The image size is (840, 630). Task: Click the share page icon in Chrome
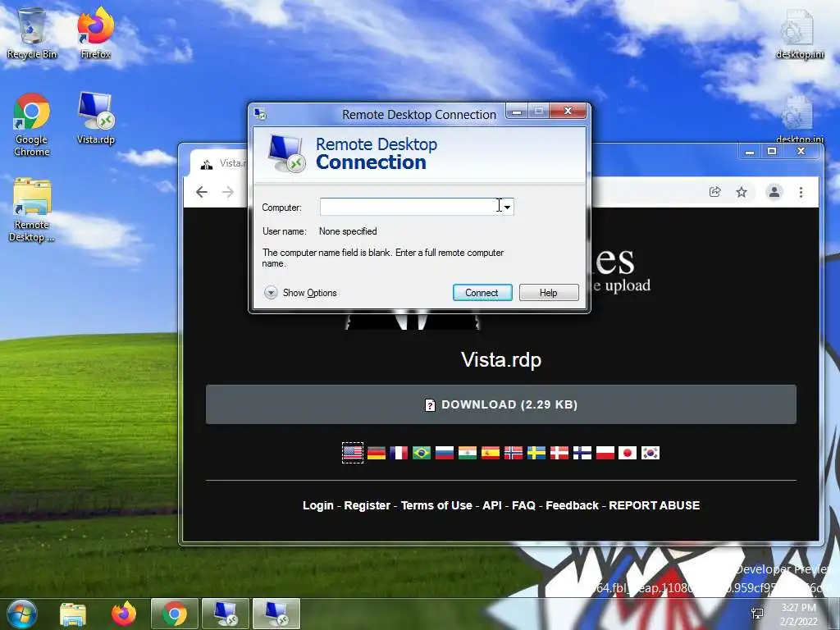pos(714,192)
